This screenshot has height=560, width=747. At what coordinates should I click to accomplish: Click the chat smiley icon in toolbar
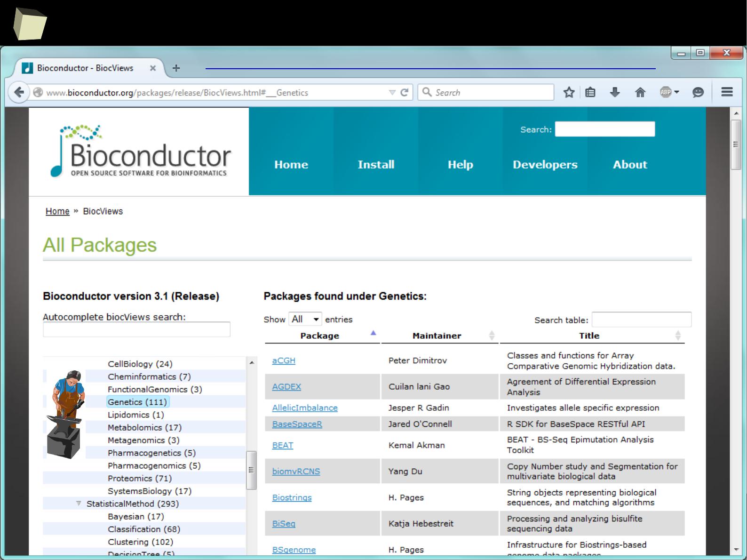point(698,92)
